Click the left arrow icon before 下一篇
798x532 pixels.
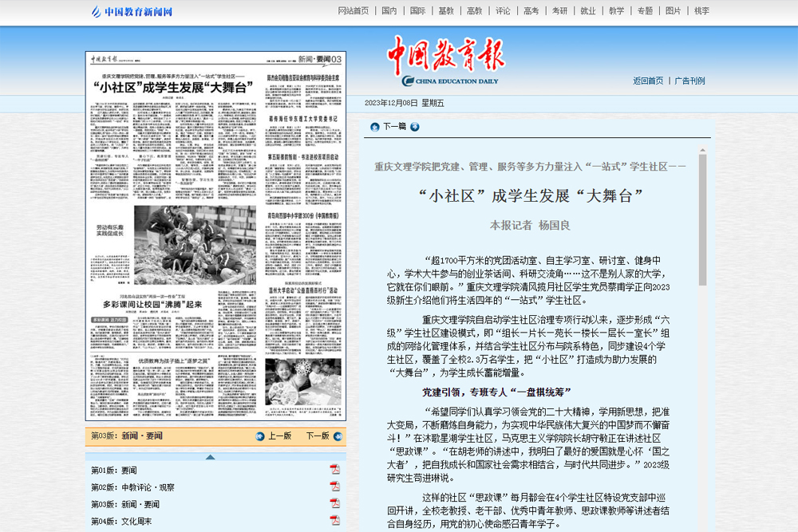pyautogui.click(x=375, y=127)
